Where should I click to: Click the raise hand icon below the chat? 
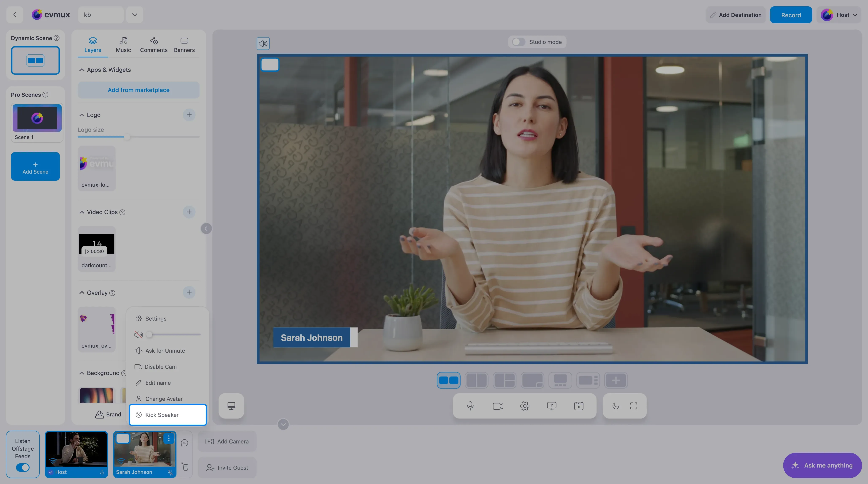184,466
